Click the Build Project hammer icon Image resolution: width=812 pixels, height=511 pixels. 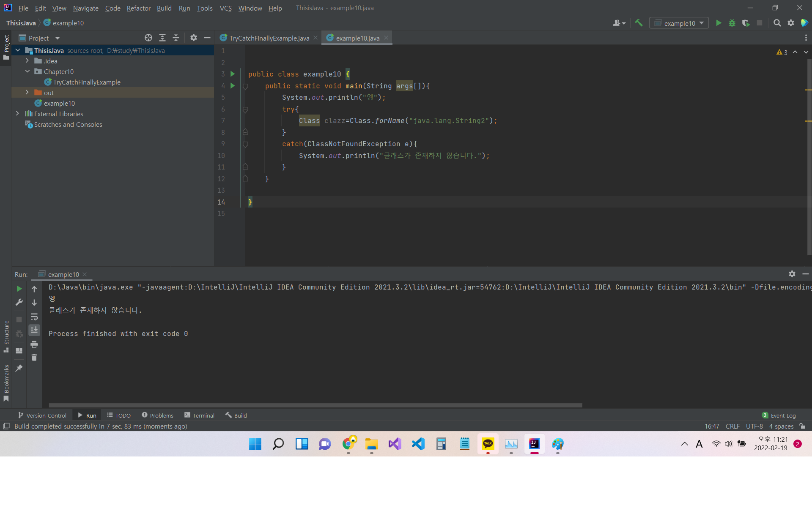[639, 23]
